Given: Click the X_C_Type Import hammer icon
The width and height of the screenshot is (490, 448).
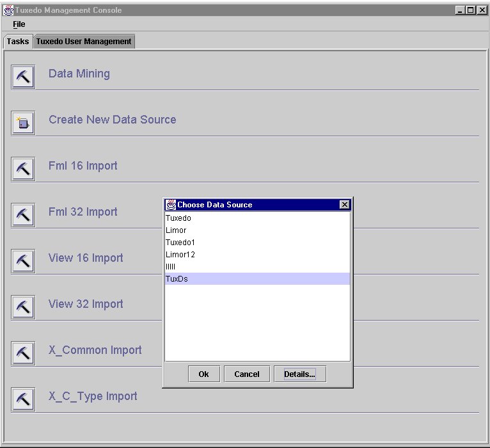Looking at the screenshot, I should [x=23, y=399].
